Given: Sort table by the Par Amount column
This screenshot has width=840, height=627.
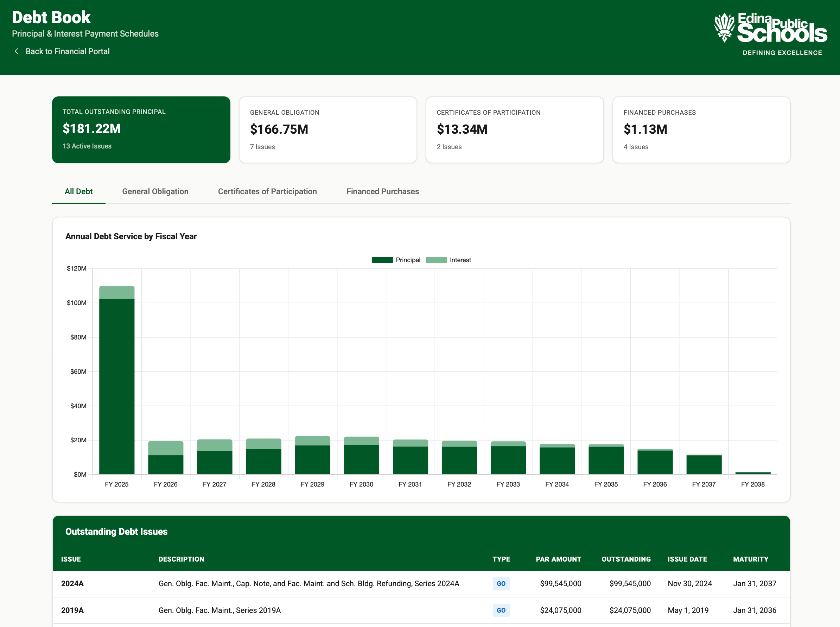Looking at the screenshot, I should point(559,559).
